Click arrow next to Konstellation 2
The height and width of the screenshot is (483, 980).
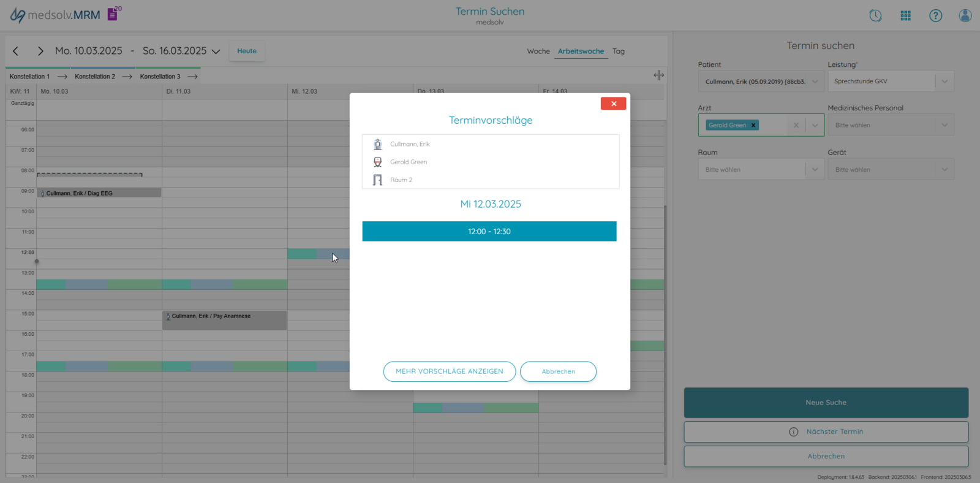(x=127, y=77)
